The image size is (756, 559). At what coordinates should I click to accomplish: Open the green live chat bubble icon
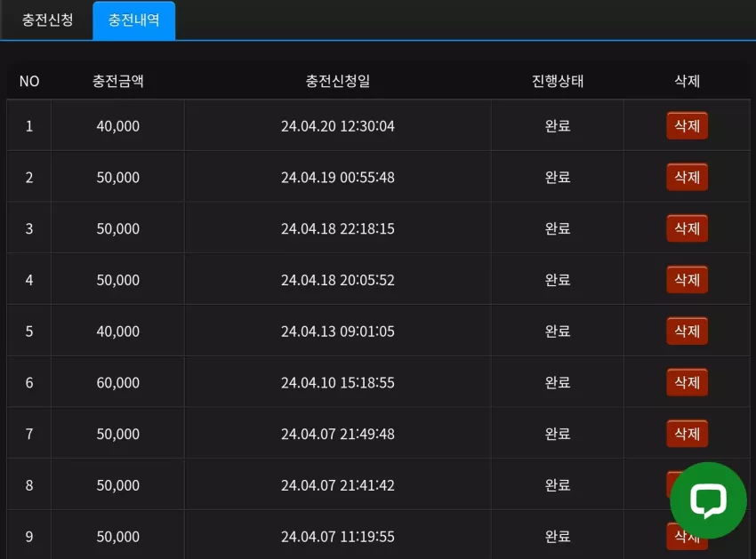[x=708, y=500]
